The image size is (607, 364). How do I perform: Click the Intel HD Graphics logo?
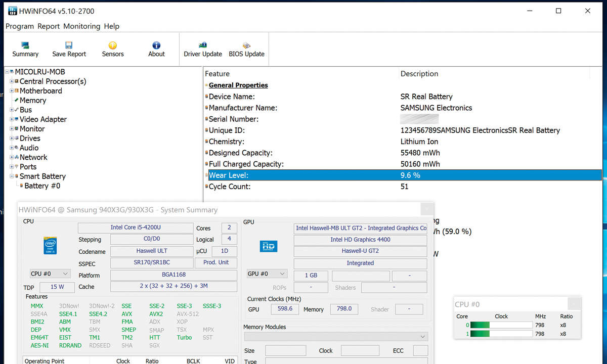(x=268, y=246)
